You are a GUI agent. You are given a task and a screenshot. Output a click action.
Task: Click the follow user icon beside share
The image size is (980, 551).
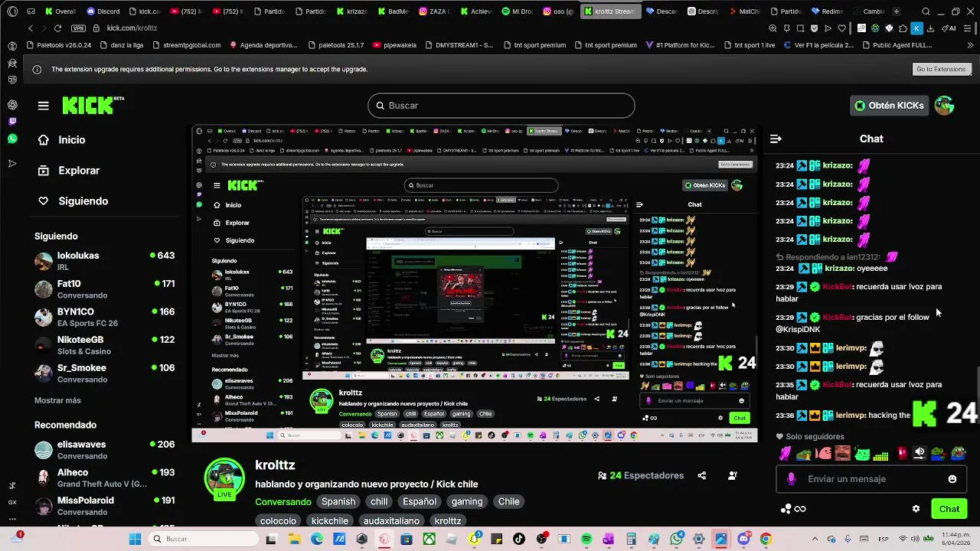733,476
